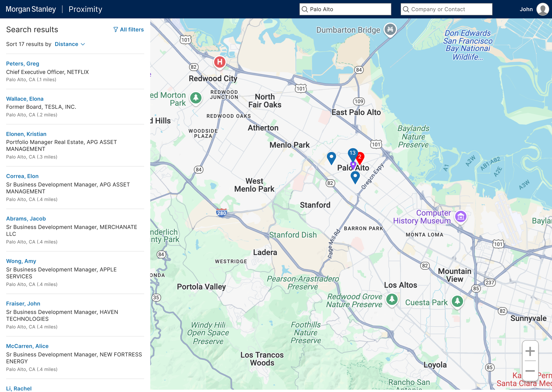Screen dimensions: 552x392
Task: Click the blue cluster pin numbered 13
Action: [353, 153]
